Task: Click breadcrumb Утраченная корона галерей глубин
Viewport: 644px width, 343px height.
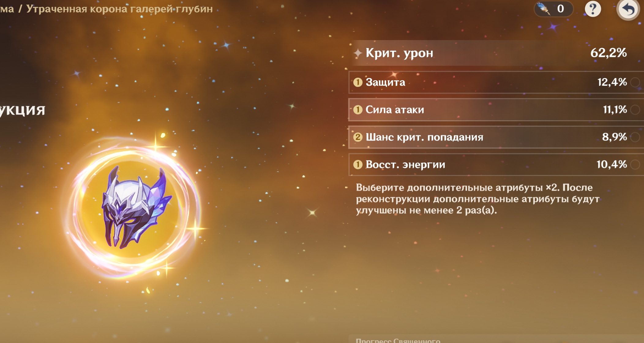Action: pyautogui.click(x=119, y=9)
